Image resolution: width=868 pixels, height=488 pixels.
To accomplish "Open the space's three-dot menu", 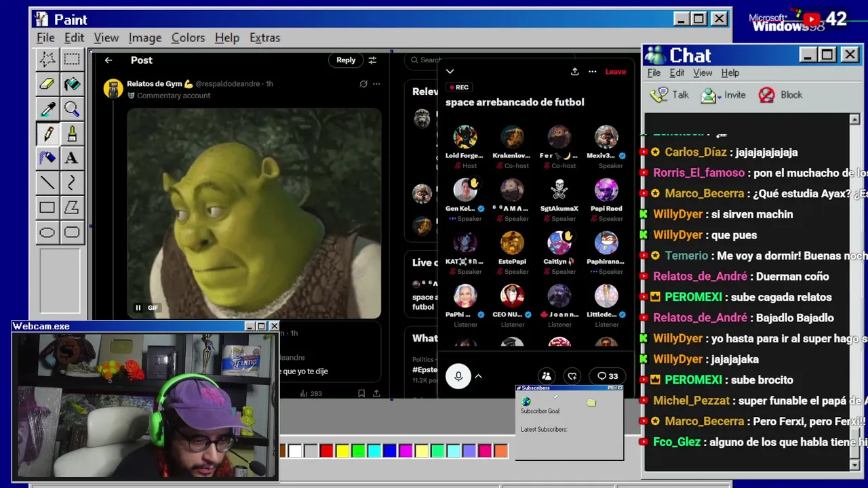I will click(x=592, y=71).
